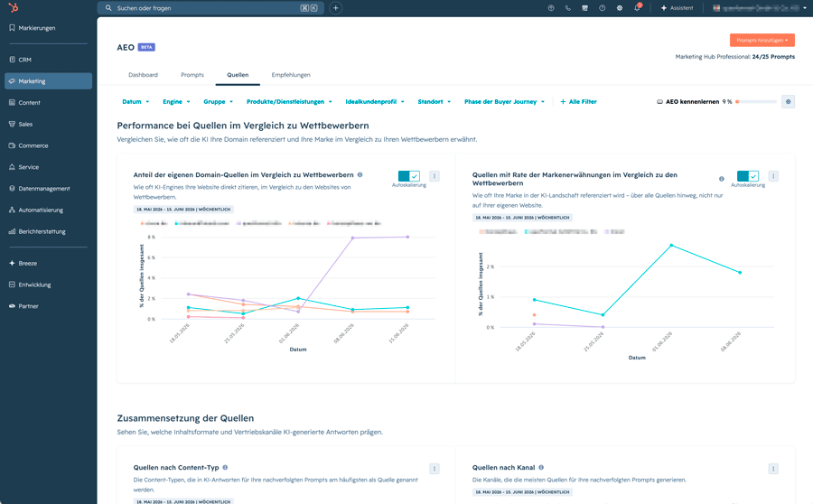Click the plus button beside the search bar
Viewport: 813px width, 504px height.
pos(335,8)
